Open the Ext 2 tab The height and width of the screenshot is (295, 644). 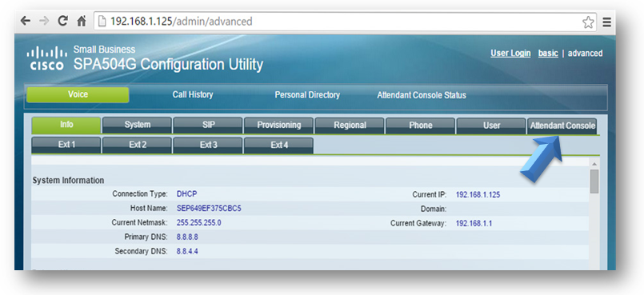tap(137, 146)
